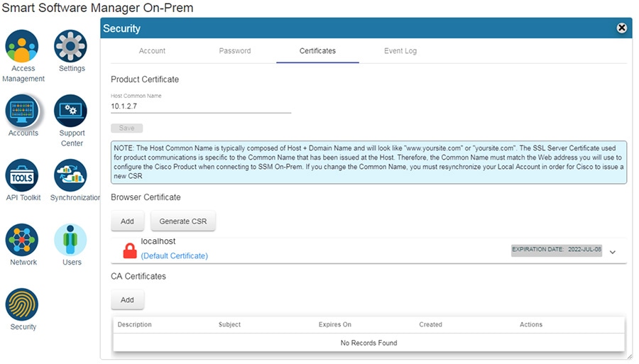
Task: Open the Network icon
Action: 22,241
